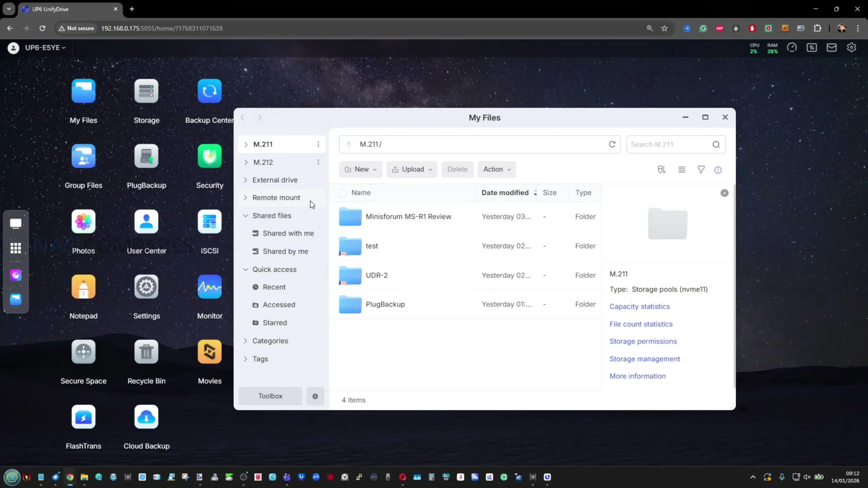Open the Toolbox gear settings icon

(x=315, y=396)
